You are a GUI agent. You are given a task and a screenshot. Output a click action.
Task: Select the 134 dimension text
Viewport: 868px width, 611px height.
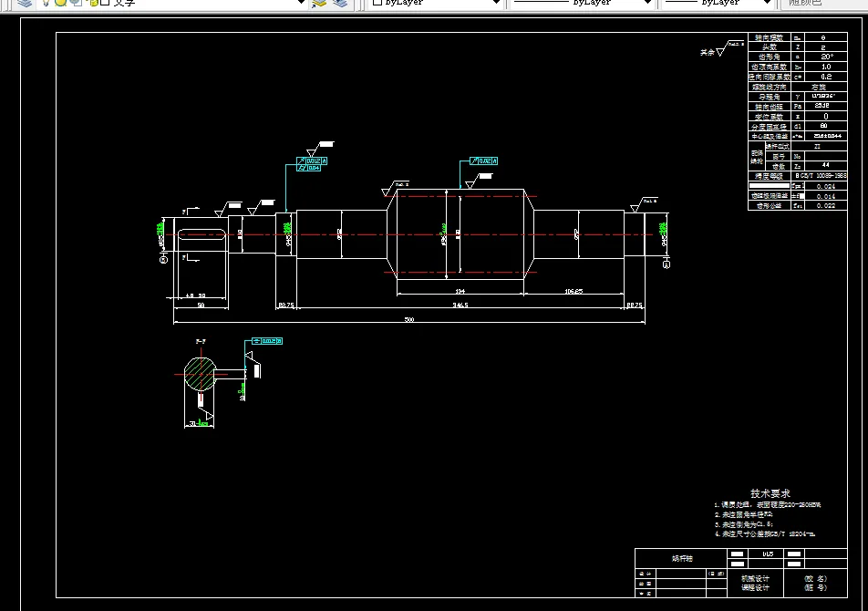tap(460, 291)
